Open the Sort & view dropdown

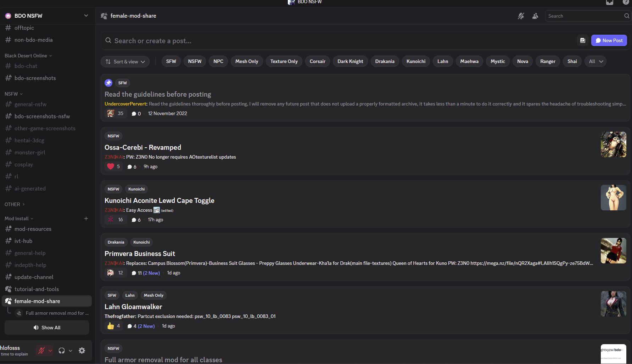125,62
